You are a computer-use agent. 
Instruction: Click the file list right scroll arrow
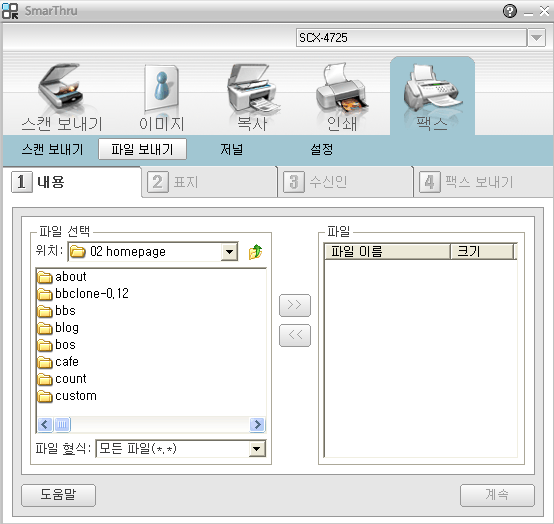(257, 424)
